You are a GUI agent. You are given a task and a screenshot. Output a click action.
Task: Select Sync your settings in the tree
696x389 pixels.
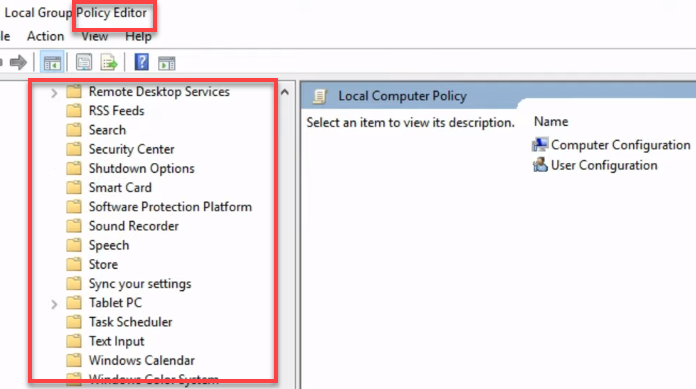140,283
